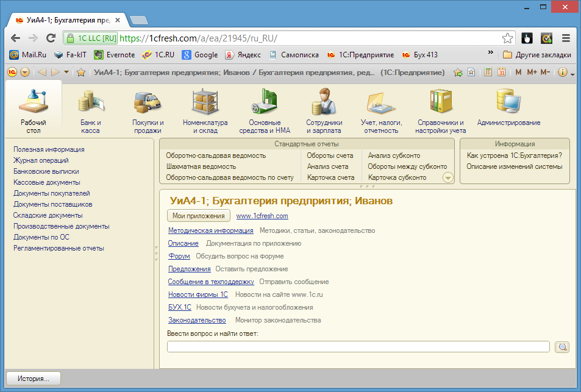Open Описание изменений системы link
This screenshot has height=392, width=581.
point(515,166)
